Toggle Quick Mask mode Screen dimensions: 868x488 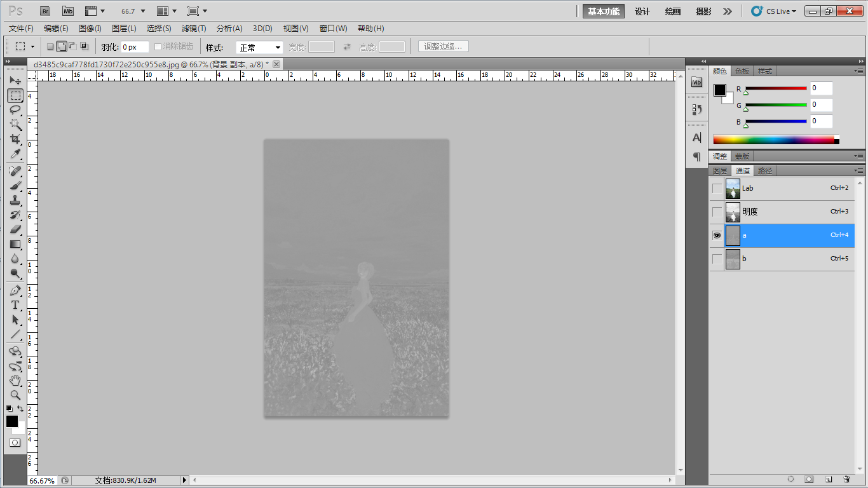point(15,442)
